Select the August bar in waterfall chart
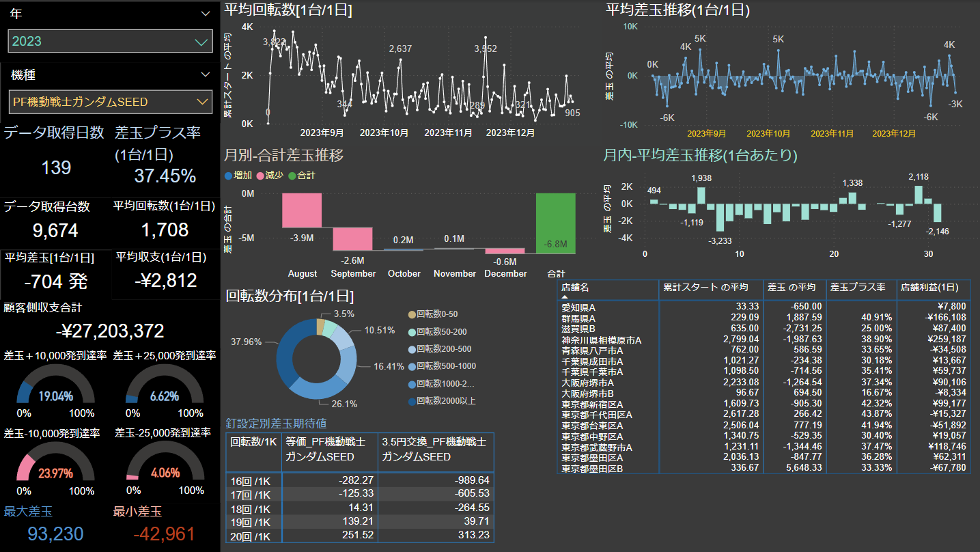Viewport: 980px width, 552px height. (x=302, y=210)
